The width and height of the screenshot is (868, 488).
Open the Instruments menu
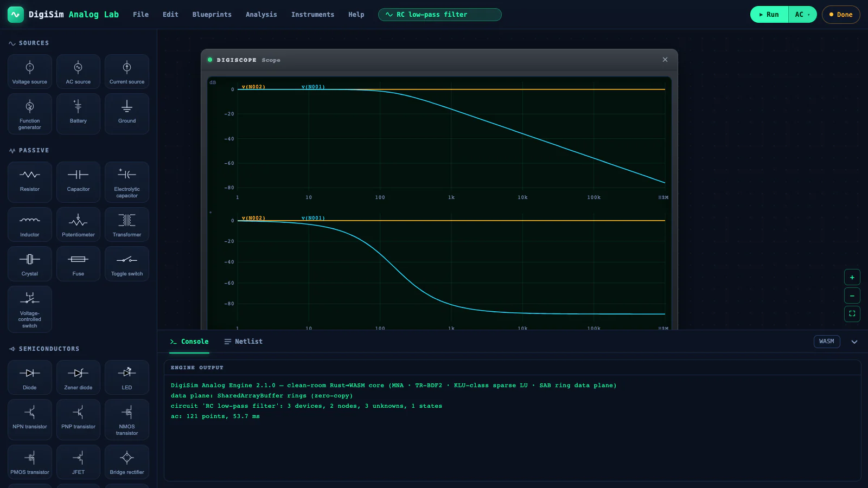click(312, 15)
